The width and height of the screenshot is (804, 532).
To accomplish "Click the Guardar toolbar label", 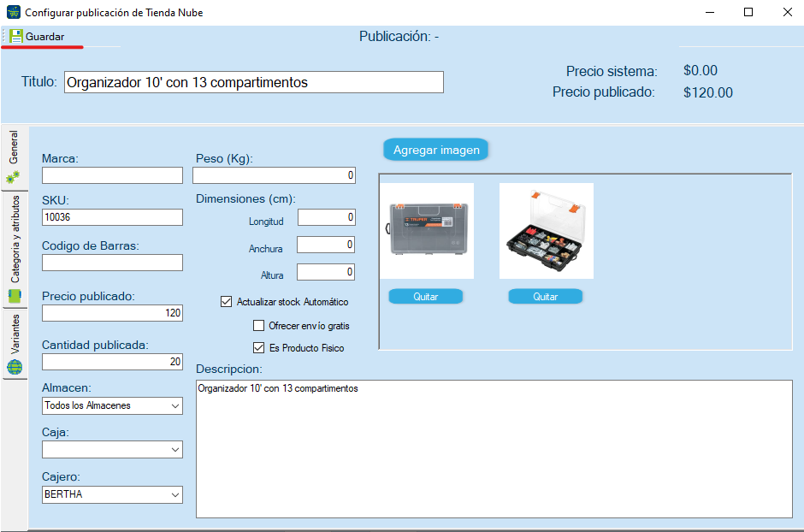I will [45, 37].
